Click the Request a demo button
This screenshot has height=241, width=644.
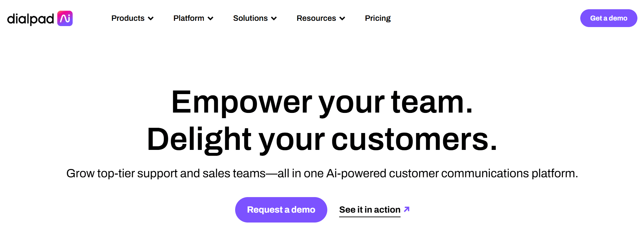(281, 210)
